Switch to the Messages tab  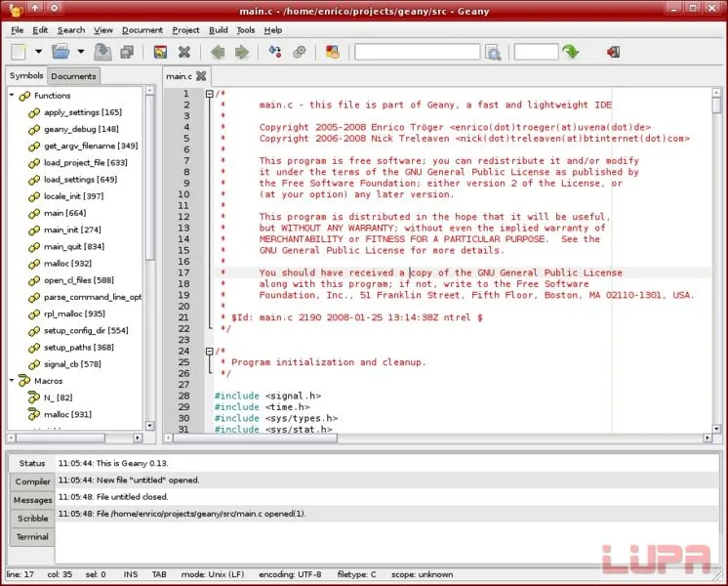click(32, 500)
